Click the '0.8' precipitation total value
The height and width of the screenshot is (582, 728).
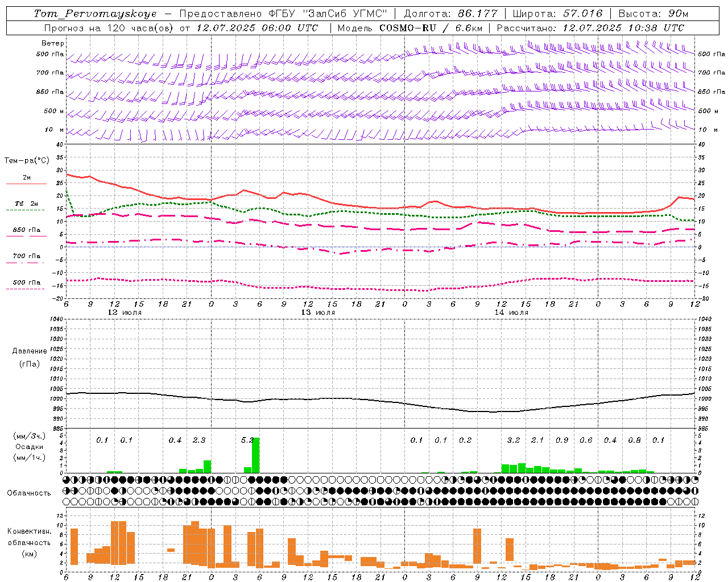634,440
